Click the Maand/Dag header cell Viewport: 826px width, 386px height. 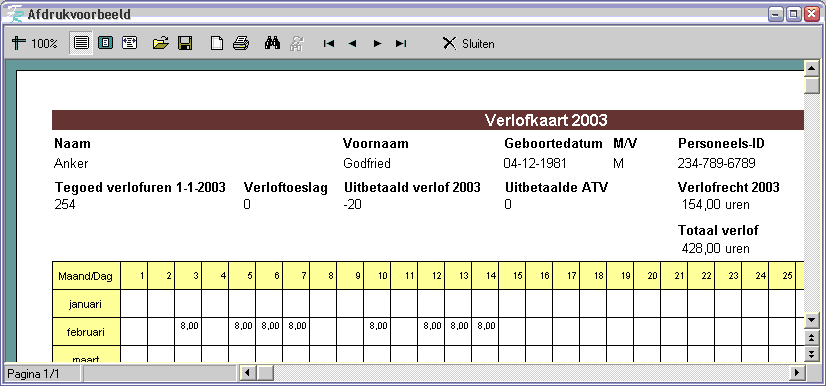(x=86, y=275)
